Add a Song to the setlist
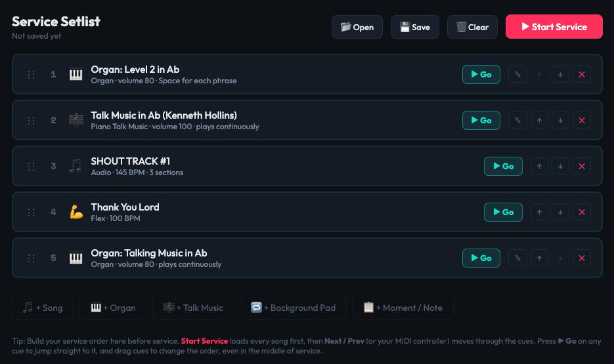 [43, 308]
